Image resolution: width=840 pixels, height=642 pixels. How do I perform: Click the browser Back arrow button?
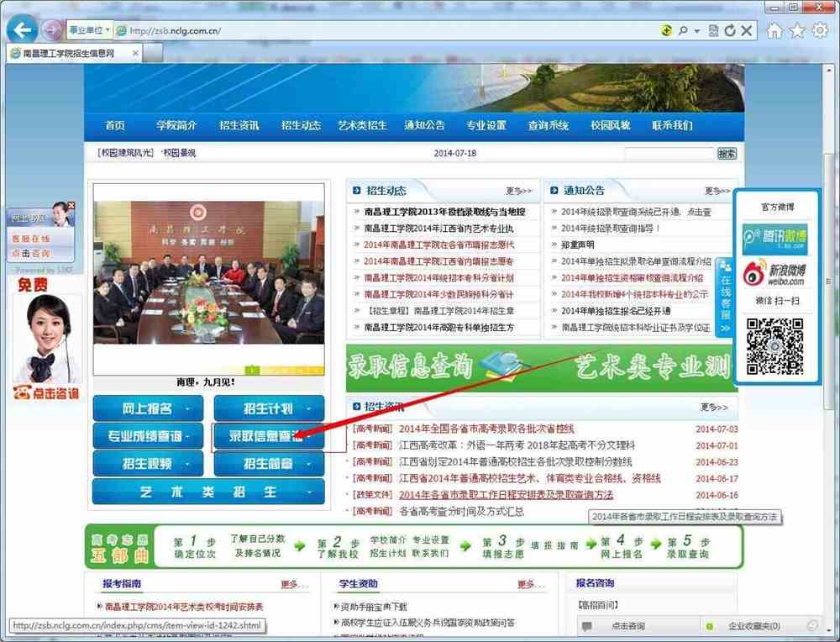coord(22,30)
